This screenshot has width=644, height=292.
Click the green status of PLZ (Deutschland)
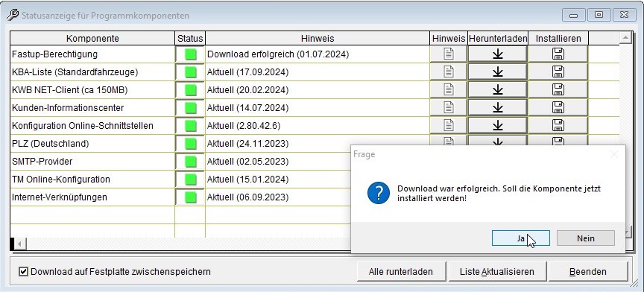pos(190,144)
